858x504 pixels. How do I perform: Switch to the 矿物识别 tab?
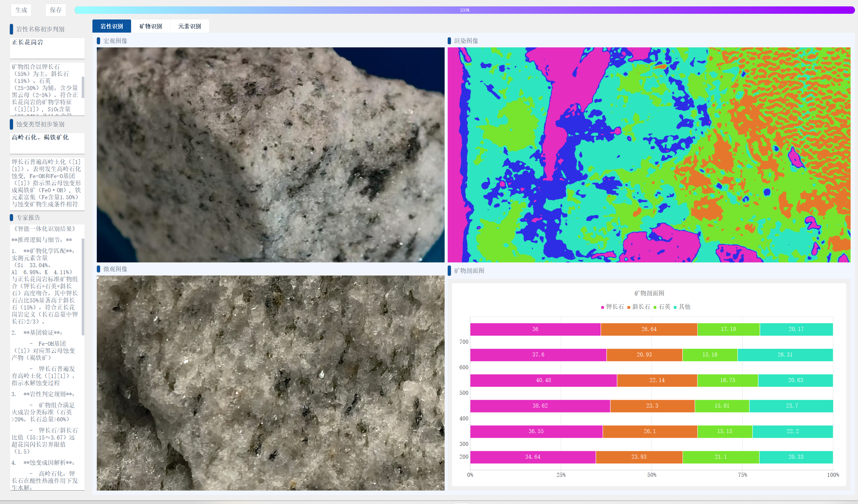[x=151, y=26]
